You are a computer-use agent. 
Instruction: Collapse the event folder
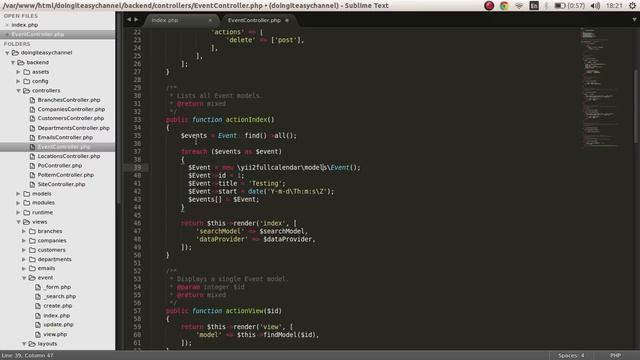[24, 278]
